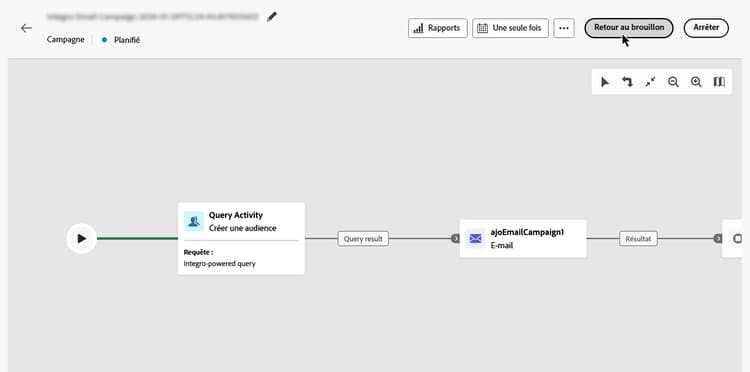This screenshot has width=750, height=372.
Task: Select the ajoEmailCampaign1 email node
Action: tap(523, 239)
